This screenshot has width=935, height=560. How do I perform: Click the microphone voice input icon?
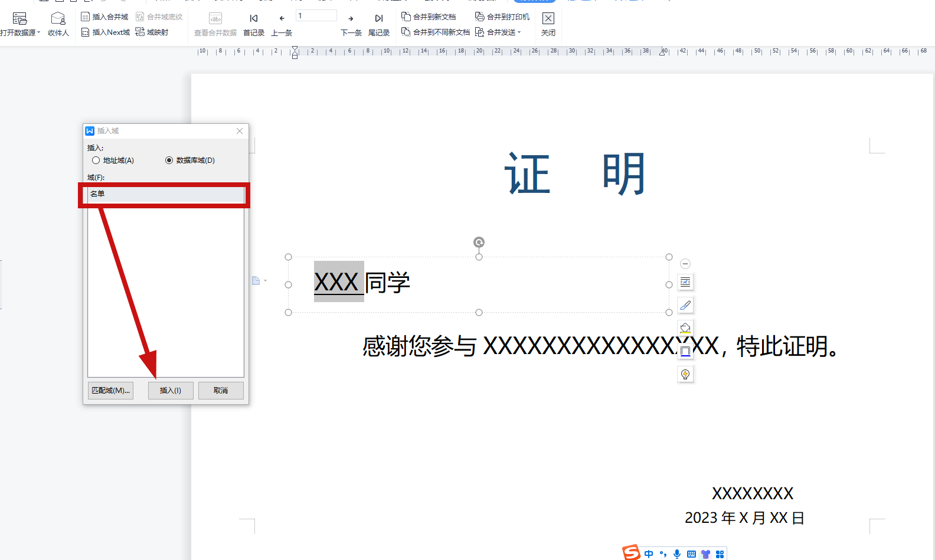click(x=677, y=554)
